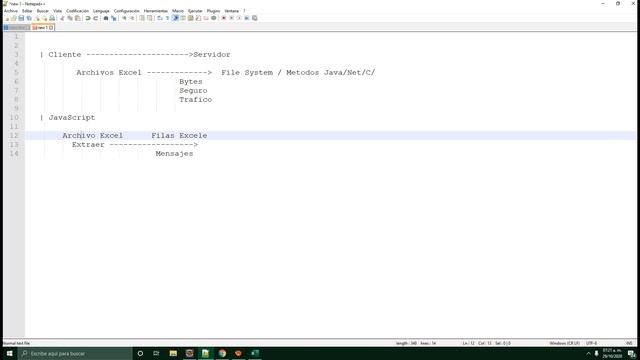The width and height of the screenshot is (640, 360).
Task: Open the Plugins menu
Action: 213,11
